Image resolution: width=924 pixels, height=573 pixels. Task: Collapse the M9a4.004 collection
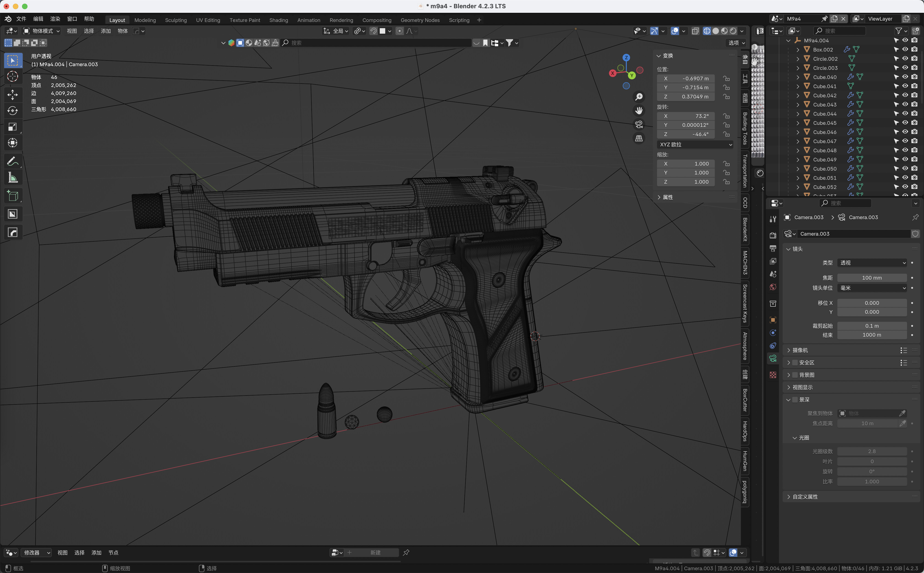789,41
